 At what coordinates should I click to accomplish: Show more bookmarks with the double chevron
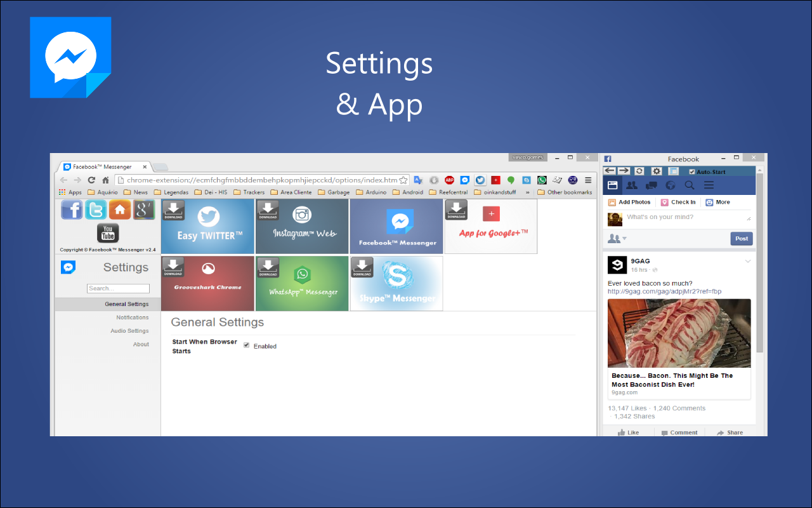click(528, 192)
